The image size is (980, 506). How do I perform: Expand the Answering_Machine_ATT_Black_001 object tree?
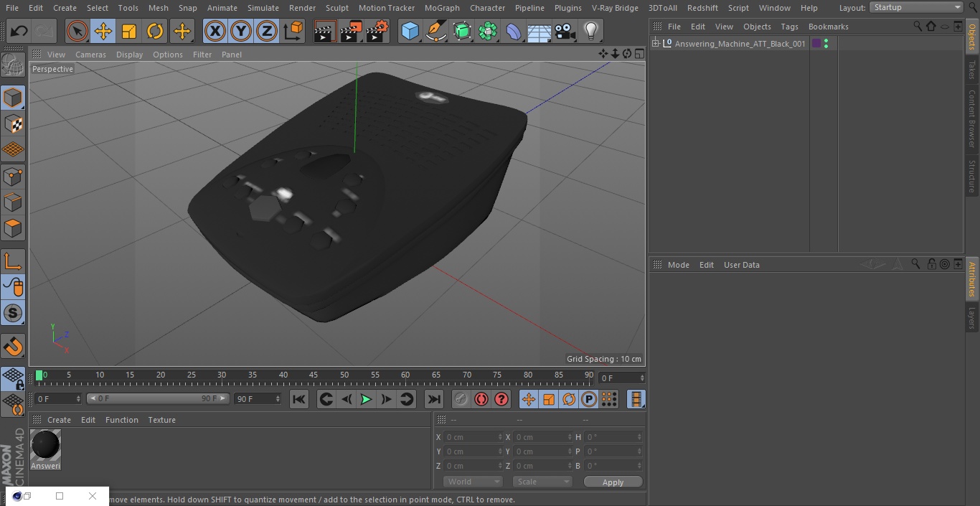(x=655, y=44)
